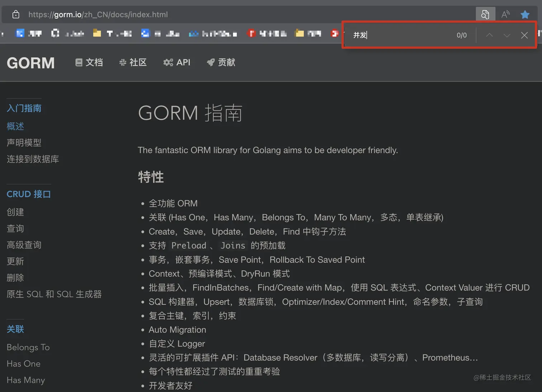
Task: Click the first blue bookmark icon
Action: 20,33
